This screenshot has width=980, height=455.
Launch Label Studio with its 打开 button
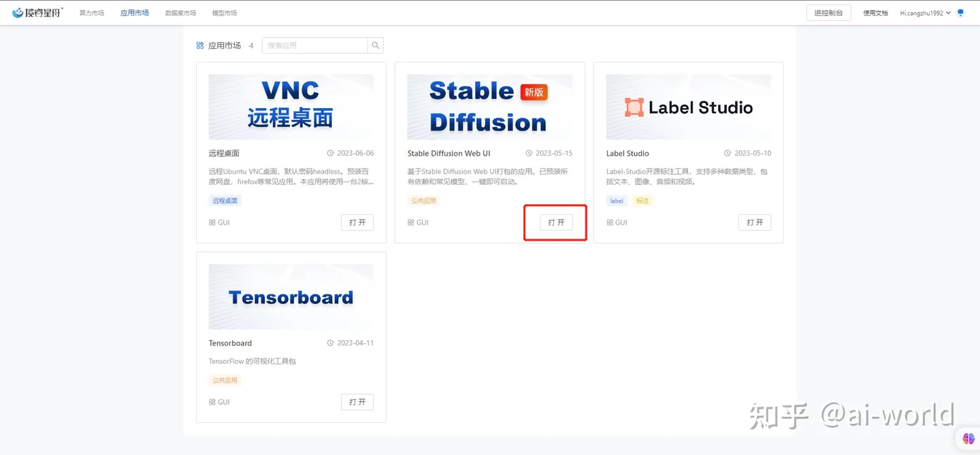(x=755, y=222)
